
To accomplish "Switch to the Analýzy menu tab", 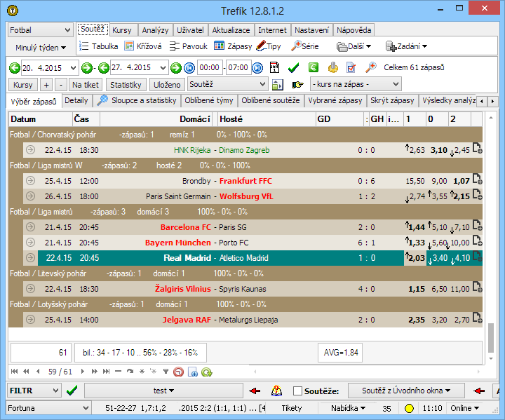I will [155, 30].
